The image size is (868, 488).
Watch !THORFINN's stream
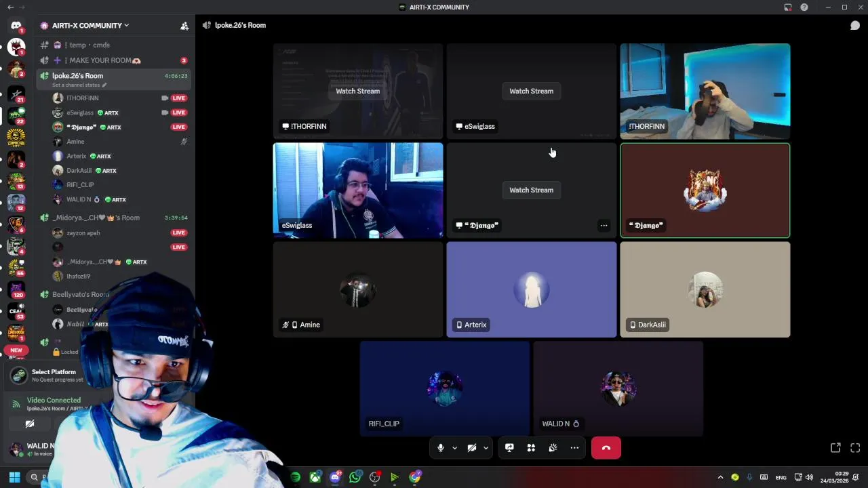point(358,91)
